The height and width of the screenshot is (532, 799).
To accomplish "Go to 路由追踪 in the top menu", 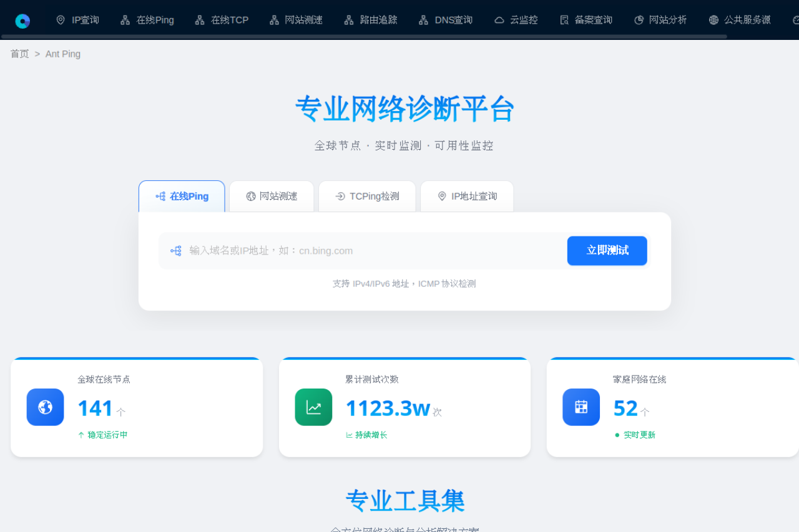I will click(x=371, y=20).
